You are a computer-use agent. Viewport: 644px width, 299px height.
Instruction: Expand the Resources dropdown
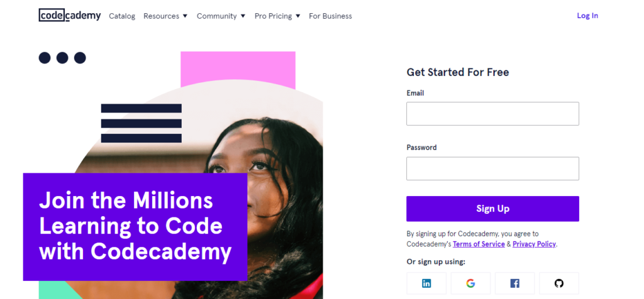click(x=165, y=16)
